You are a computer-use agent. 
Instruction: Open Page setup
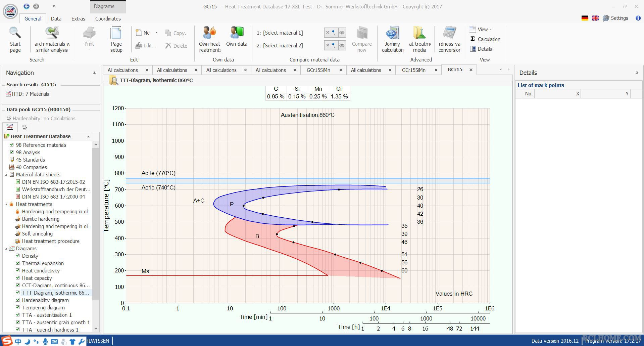[x=116, y=39]
